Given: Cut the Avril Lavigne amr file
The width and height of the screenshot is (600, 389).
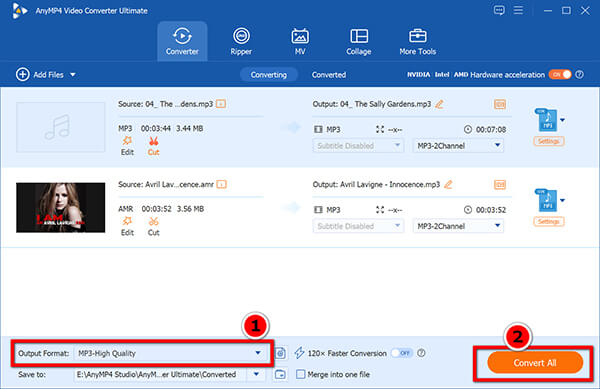Looking at the screenshot, I should coord(153,226).
